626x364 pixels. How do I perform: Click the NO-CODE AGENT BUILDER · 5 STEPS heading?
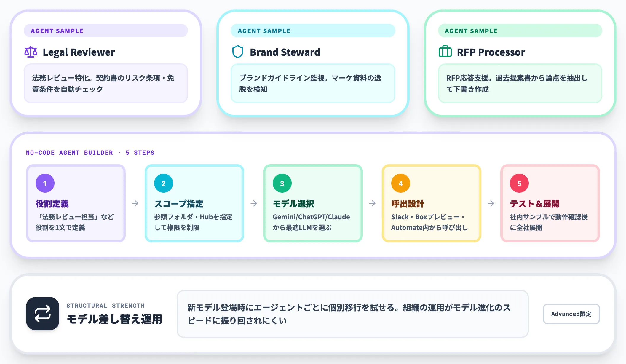90,153
